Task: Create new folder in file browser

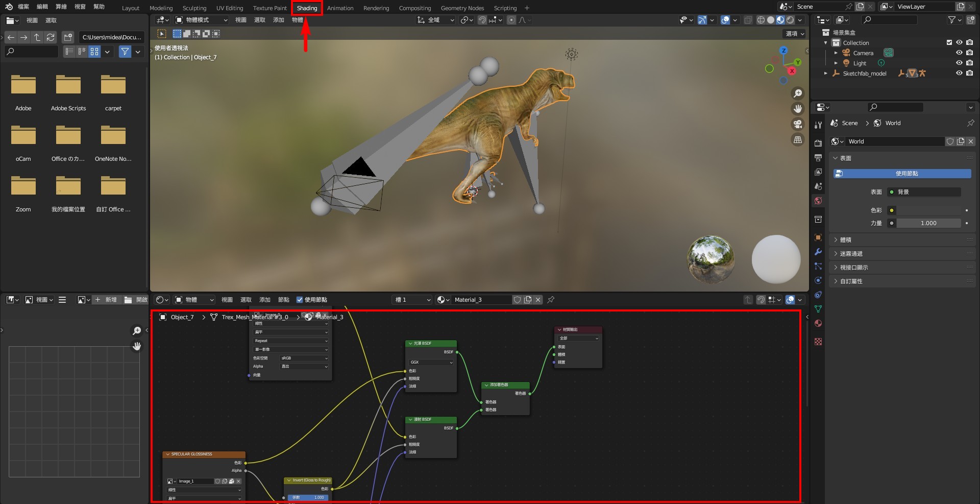Action: (x=68, y=37)
